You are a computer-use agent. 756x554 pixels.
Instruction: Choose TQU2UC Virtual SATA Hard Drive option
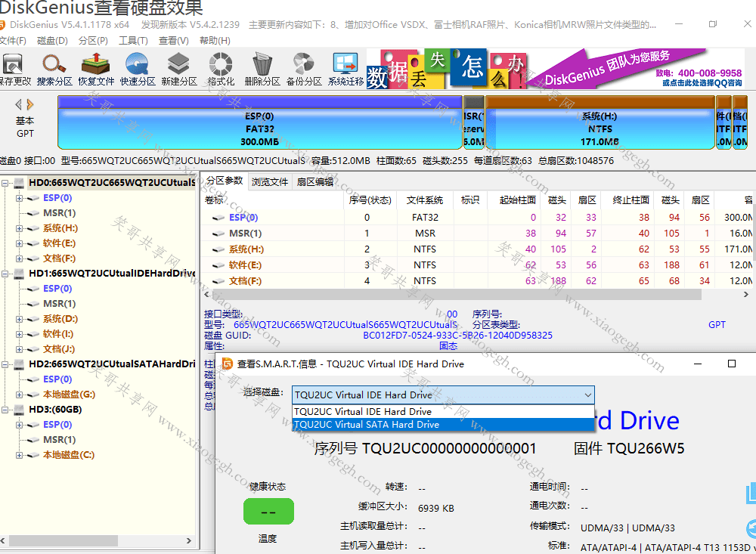tap(443, 425)
